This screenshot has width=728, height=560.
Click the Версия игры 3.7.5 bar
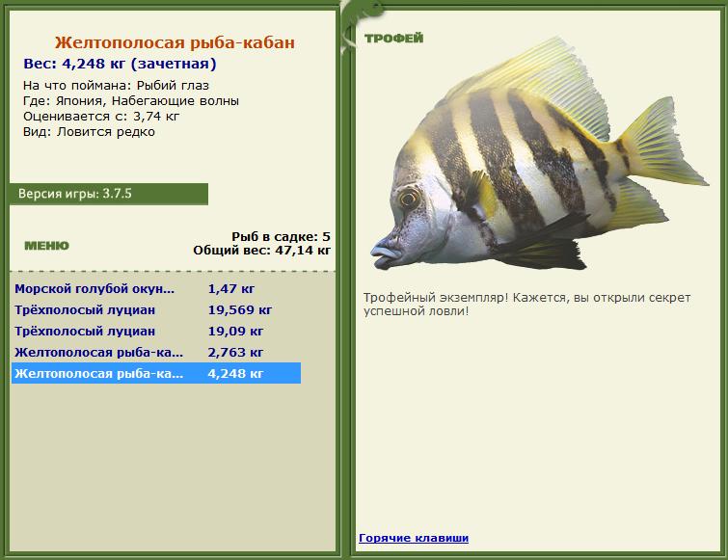pyautogui.click(x=109, y=194)
